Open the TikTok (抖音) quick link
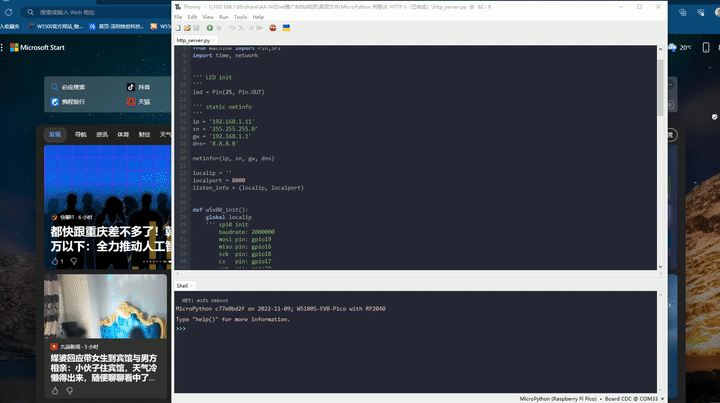Image resolution: width=720 pixels, height=403 pixels. click(x=139, y=87)
